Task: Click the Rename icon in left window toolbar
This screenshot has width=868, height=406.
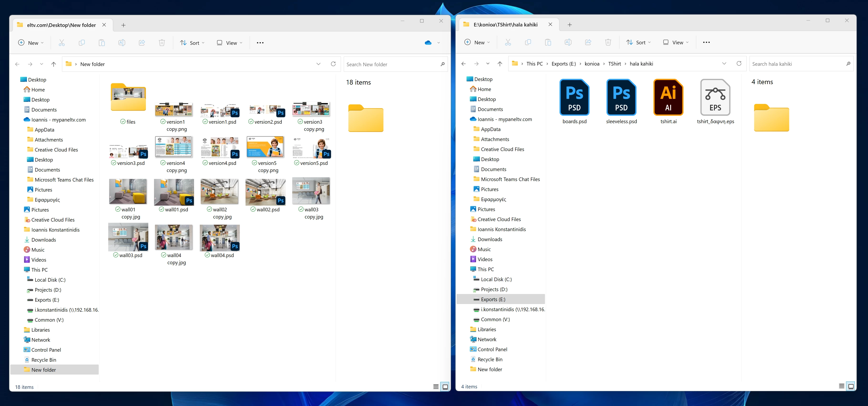Action: [x=122, y=43]
